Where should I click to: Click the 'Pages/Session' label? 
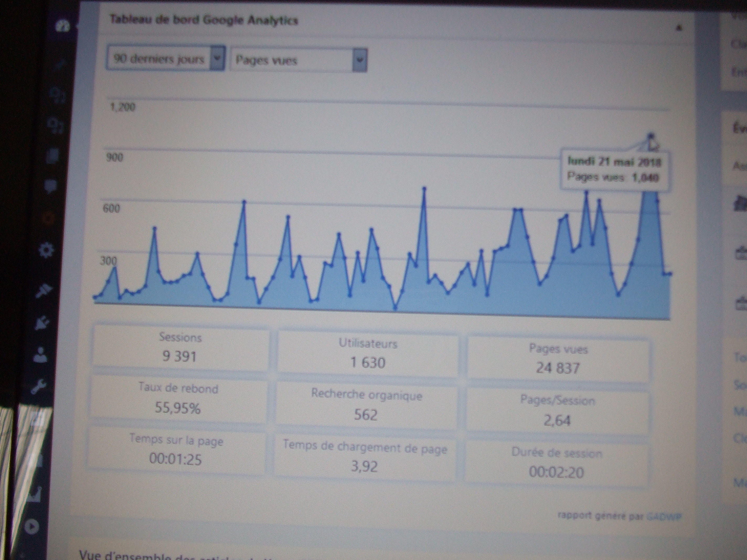point(558,401)
